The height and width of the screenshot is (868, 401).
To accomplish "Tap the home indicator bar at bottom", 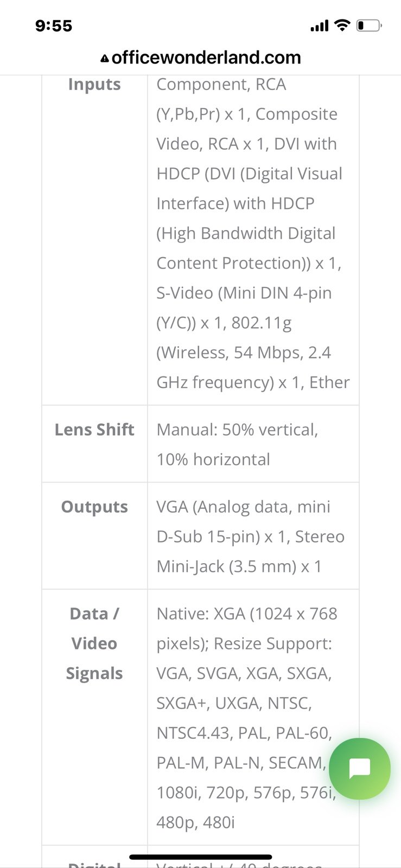I will tap(200, 857).
